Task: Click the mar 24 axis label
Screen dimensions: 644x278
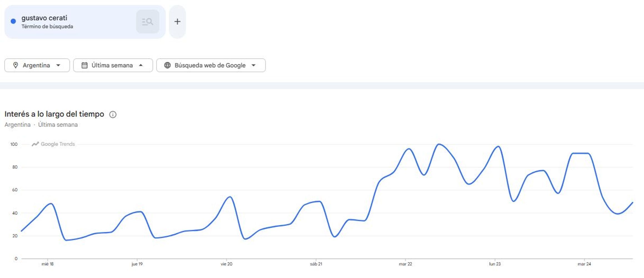Action: [584, 264]
